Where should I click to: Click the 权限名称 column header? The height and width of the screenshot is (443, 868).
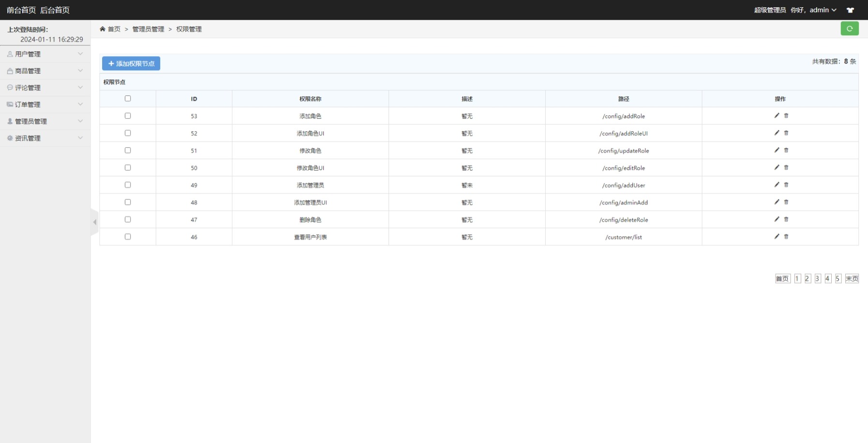pyautogui.click(x=310, y=99)
